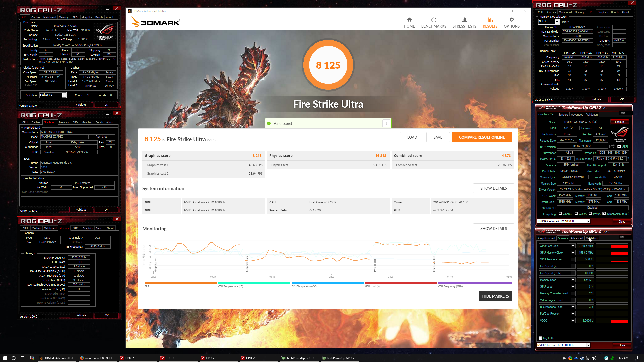Click the orange FPS legend bar
Viewport: 644px width, 362px height.
(x=181, y=283)
